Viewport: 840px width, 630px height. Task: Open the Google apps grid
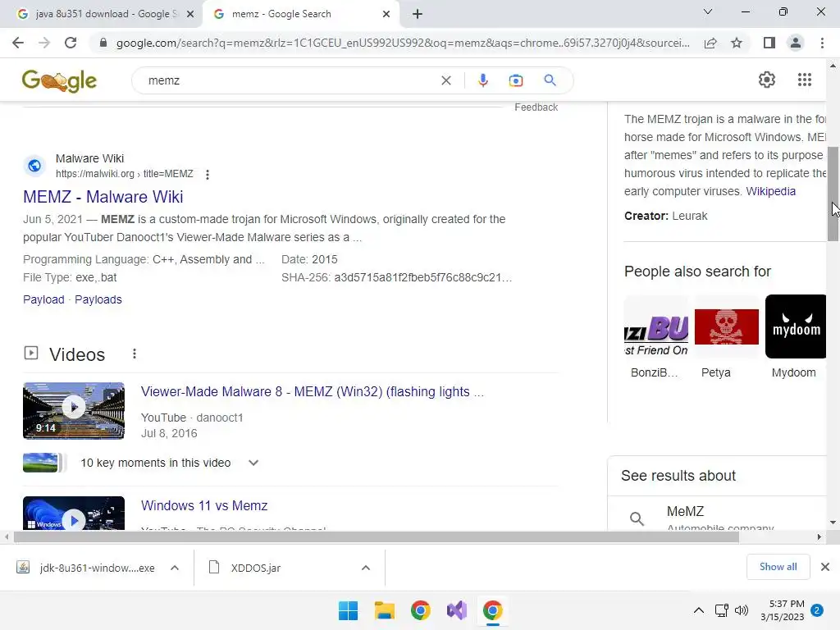pos(804,80)
